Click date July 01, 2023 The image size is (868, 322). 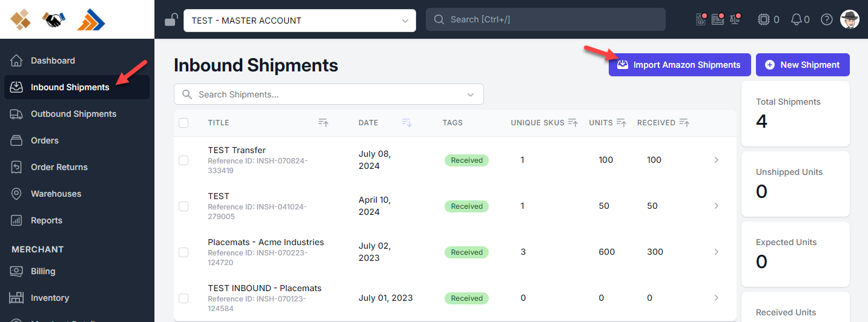(386, 298)
